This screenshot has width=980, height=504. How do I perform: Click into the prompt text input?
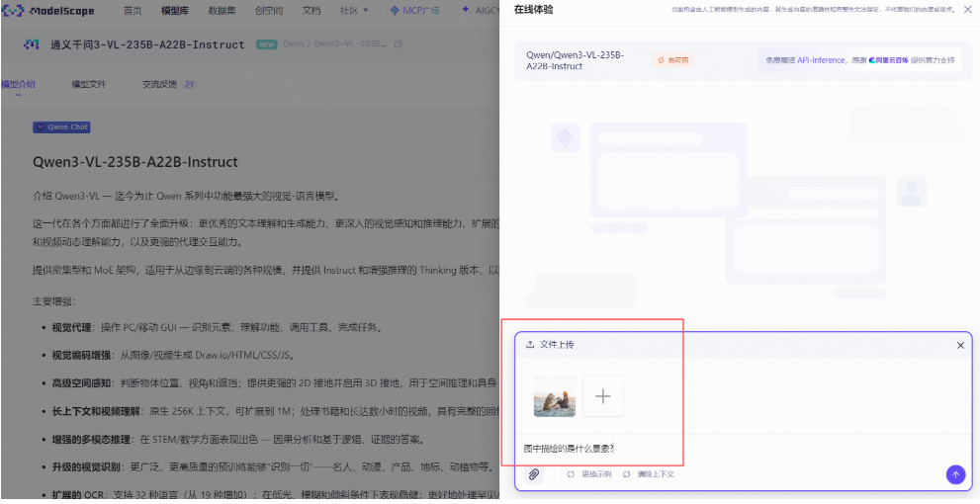coord(743,449)
